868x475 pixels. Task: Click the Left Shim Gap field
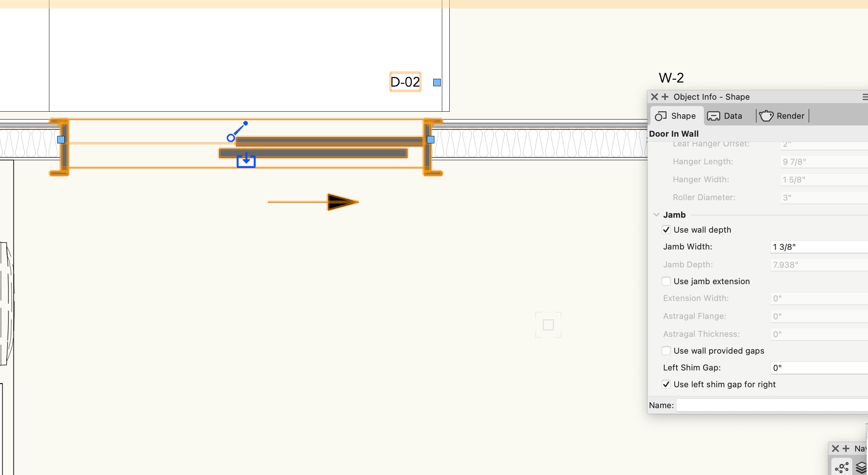(819, 368)
